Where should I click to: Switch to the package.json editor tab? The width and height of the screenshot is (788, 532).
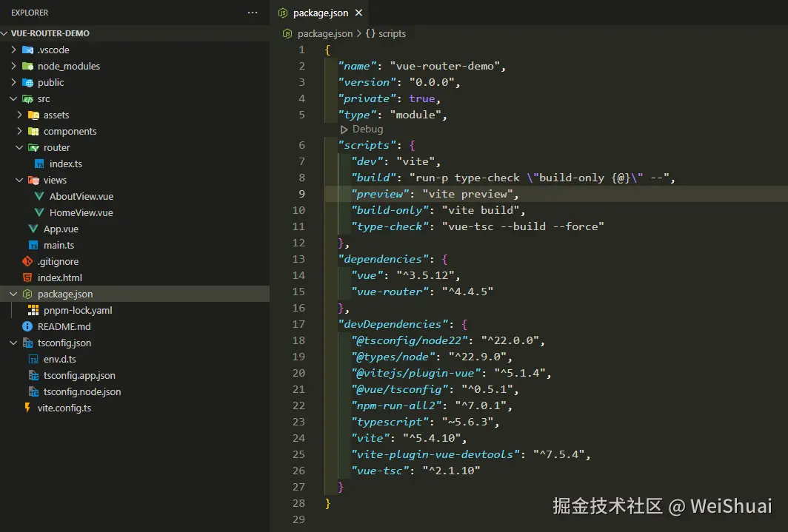320,13
